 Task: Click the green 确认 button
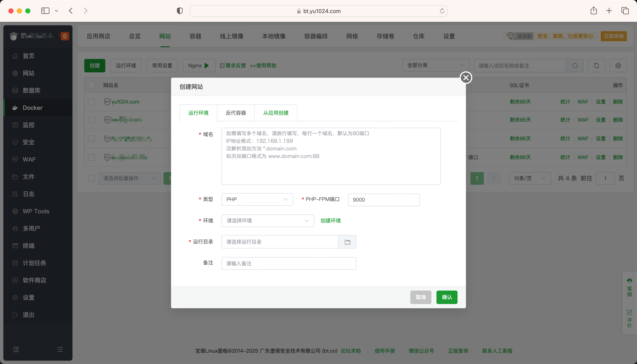click(x=447, y=297)
